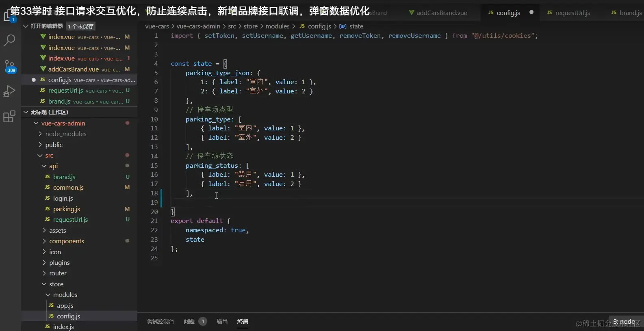This screenshot has width=644, height=331.
Task: Select config.js in the open editors list
Action: click(x=79, y=80)
